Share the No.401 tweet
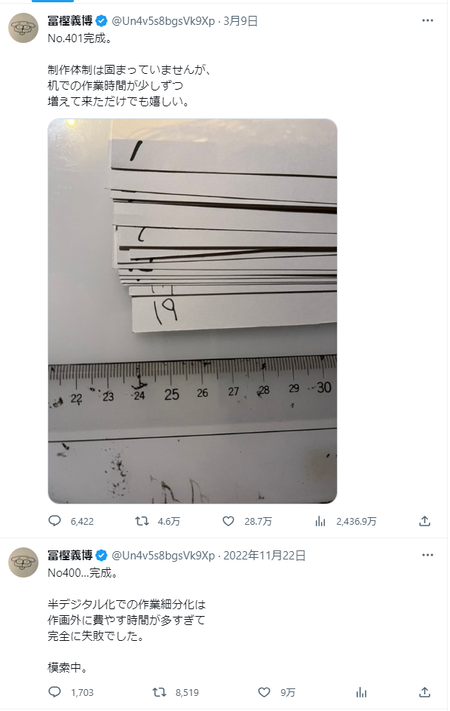Image resolution: width=450 pixels, height=711 pixels. click(x=425, y=521)
